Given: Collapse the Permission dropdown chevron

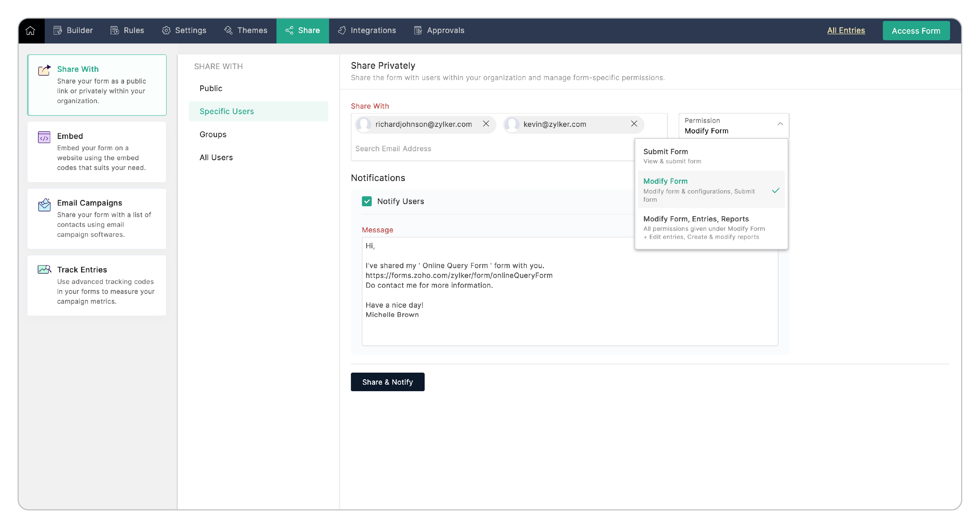Looking at the screenshot, I should point(780,124).
